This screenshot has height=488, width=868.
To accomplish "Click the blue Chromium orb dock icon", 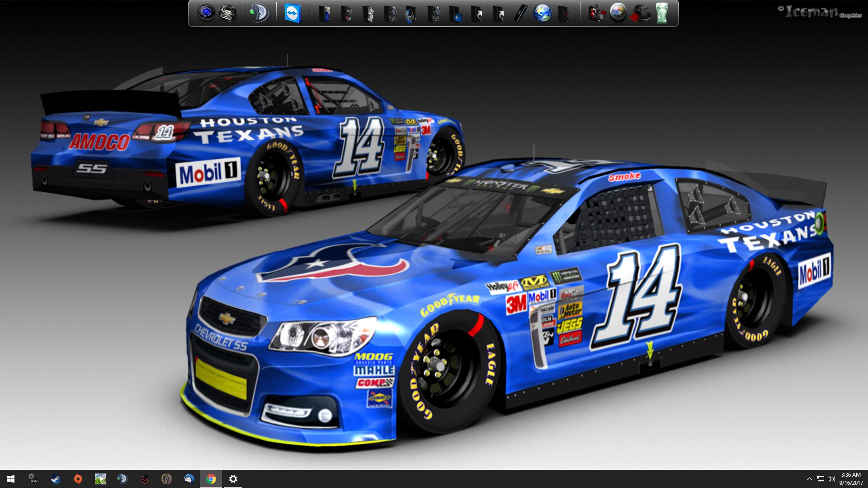I will [206, 13].
